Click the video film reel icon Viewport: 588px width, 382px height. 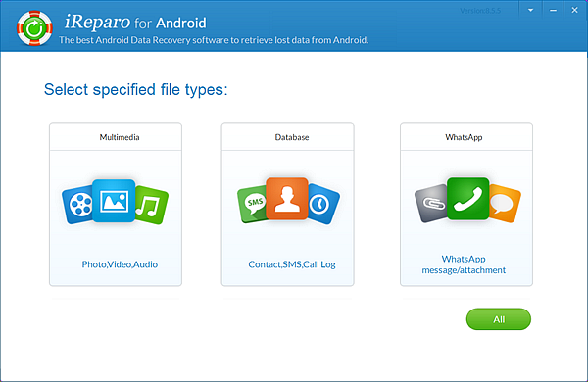(x=77, y=205)
